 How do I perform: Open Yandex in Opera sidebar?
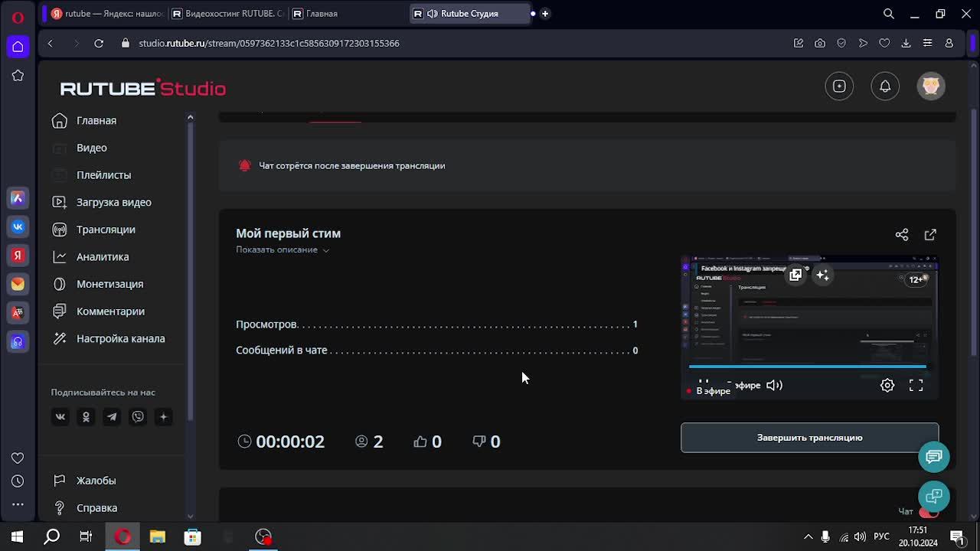coord(18,255)
